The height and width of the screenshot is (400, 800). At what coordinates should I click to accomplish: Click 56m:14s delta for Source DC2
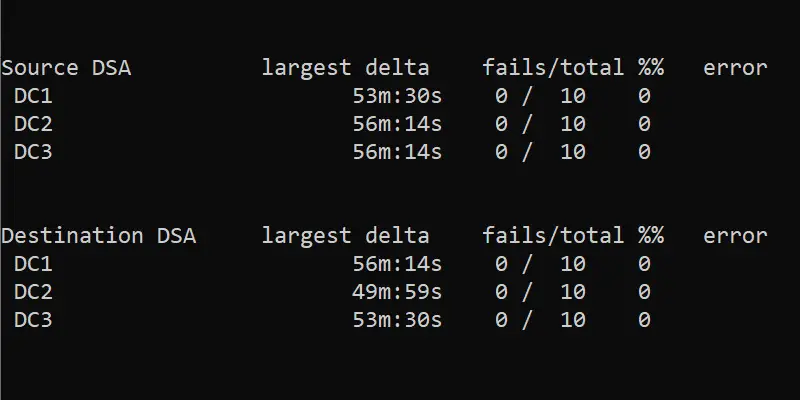397,124
